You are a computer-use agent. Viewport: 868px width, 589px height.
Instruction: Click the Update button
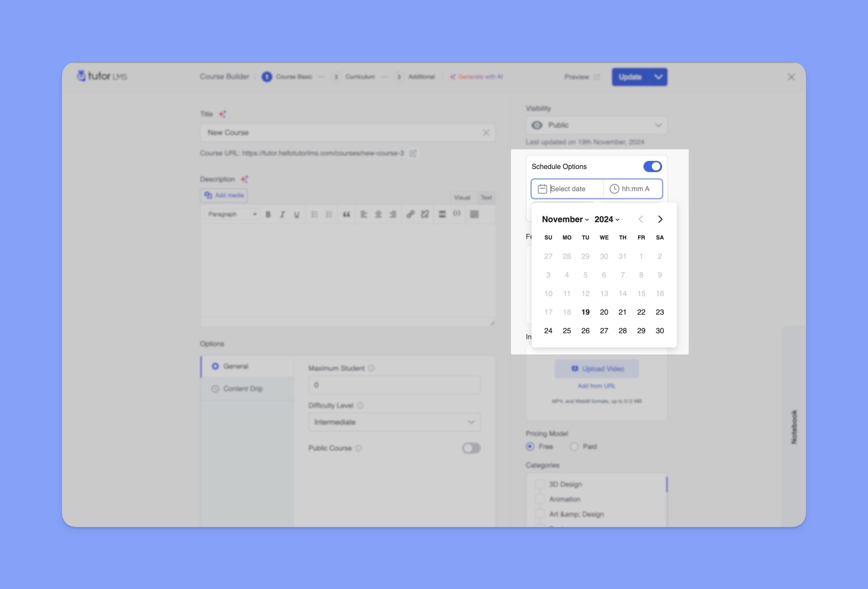[630, 77]
